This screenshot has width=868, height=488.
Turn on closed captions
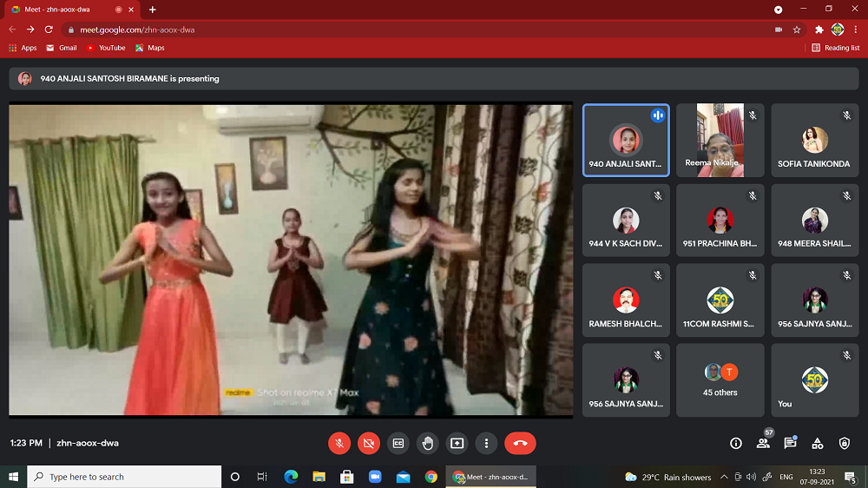point(398,443)
